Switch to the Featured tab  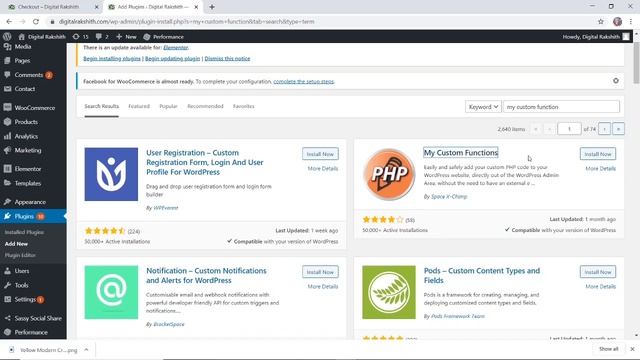[x=139, y=106]
